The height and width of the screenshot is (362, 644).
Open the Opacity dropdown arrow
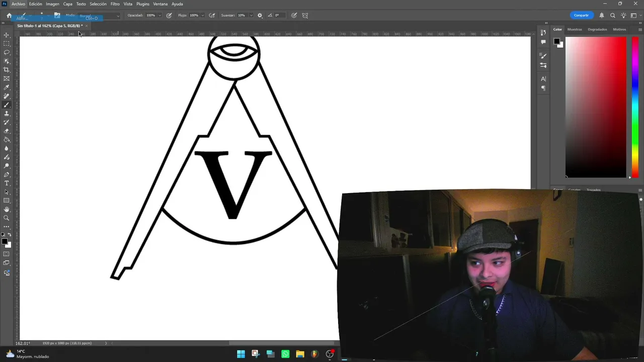coord(160,15)
